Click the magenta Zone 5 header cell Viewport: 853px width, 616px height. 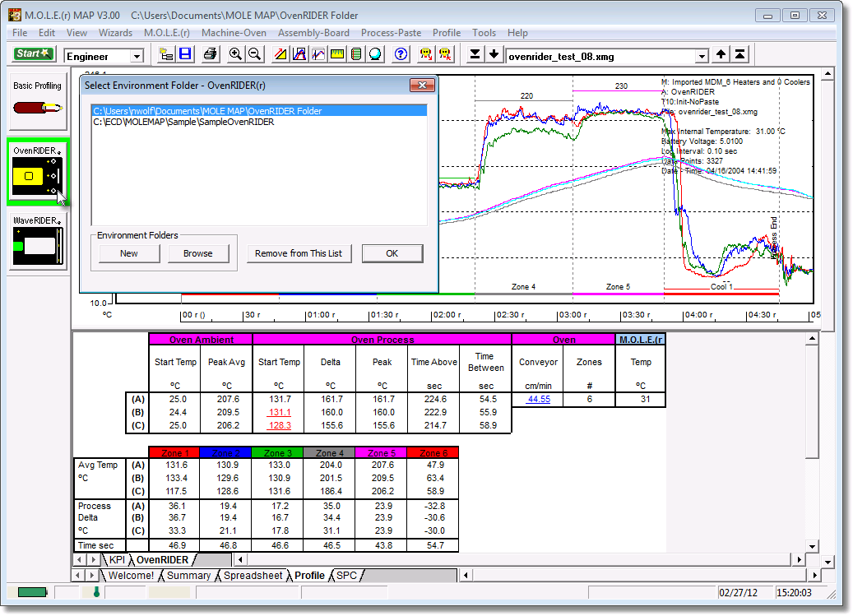point(382,453)
